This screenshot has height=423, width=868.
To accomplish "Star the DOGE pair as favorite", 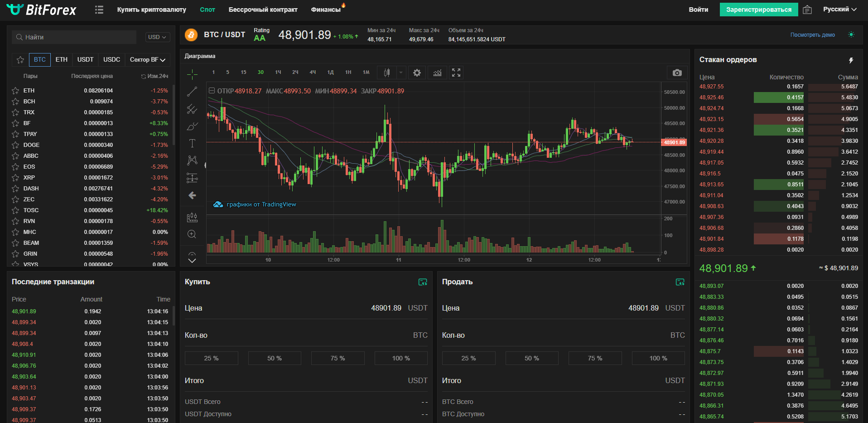I will click(x=15, y=145).
